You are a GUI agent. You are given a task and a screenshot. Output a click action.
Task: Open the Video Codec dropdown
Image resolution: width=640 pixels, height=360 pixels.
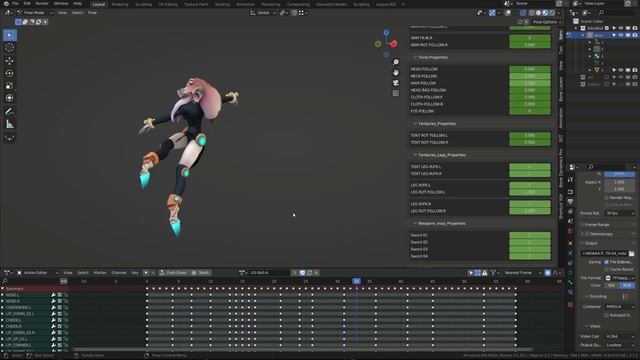pyautogui.click(x=620, y=336)
